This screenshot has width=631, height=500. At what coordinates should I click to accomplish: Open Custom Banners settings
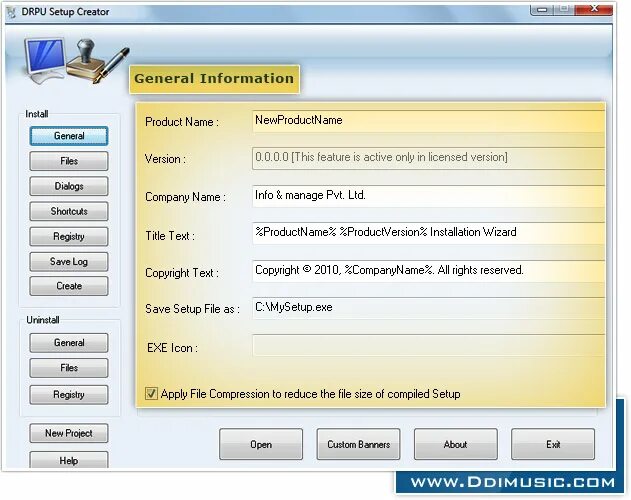(358, 444)
